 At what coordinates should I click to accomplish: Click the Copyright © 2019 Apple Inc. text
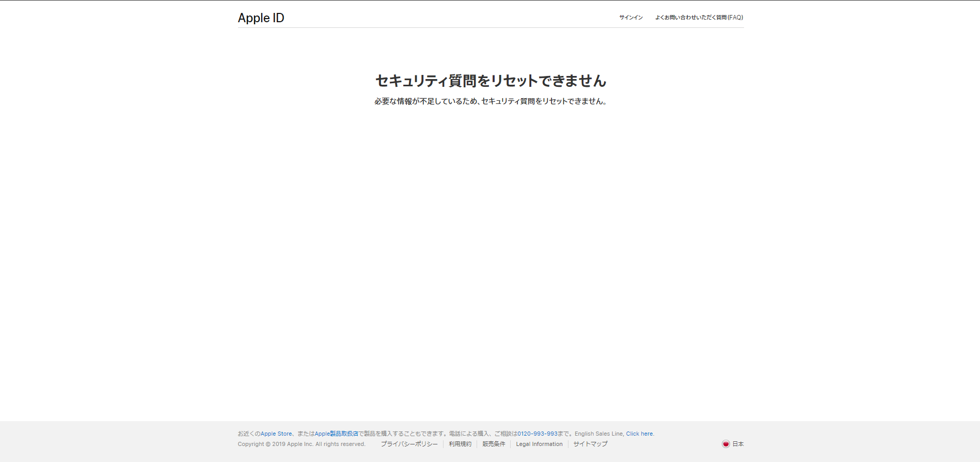tap(301, 444)
